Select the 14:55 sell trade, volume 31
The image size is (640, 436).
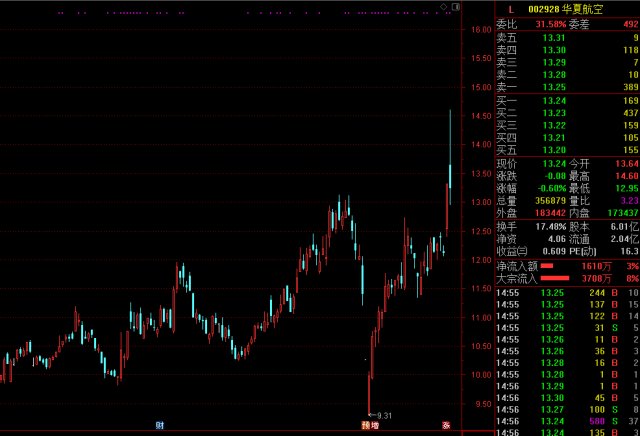(567, 328)
